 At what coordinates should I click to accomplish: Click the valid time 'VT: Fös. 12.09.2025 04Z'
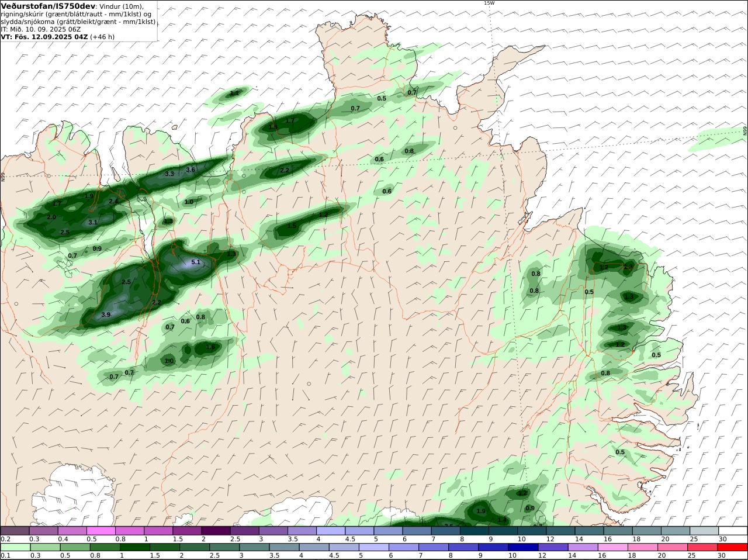(44, 36)
